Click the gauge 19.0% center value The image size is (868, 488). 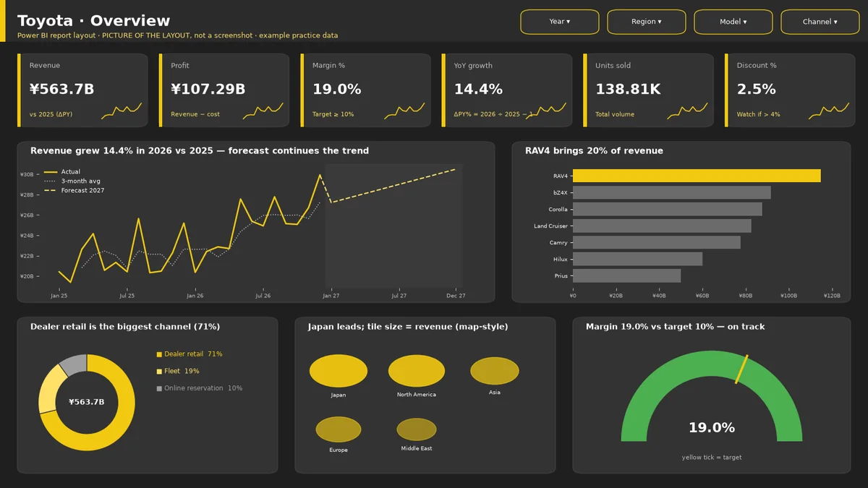[712, 427]
